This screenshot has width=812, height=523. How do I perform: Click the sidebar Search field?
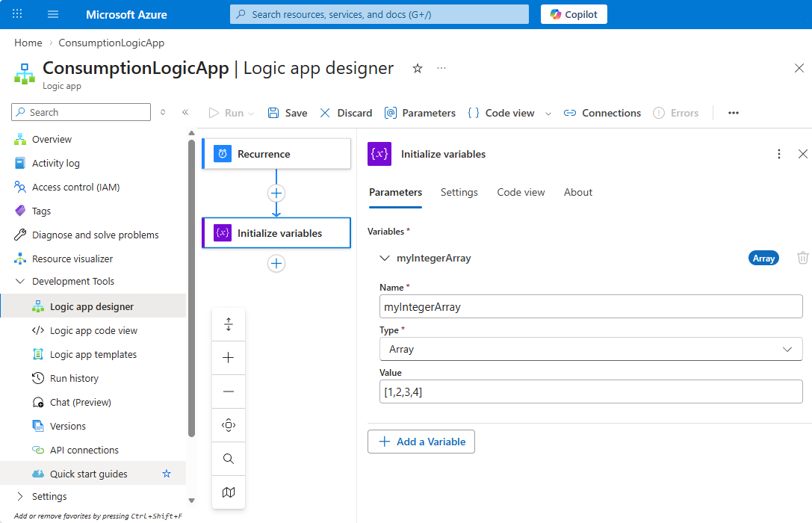pyautogui.click(x=81, y=112)
